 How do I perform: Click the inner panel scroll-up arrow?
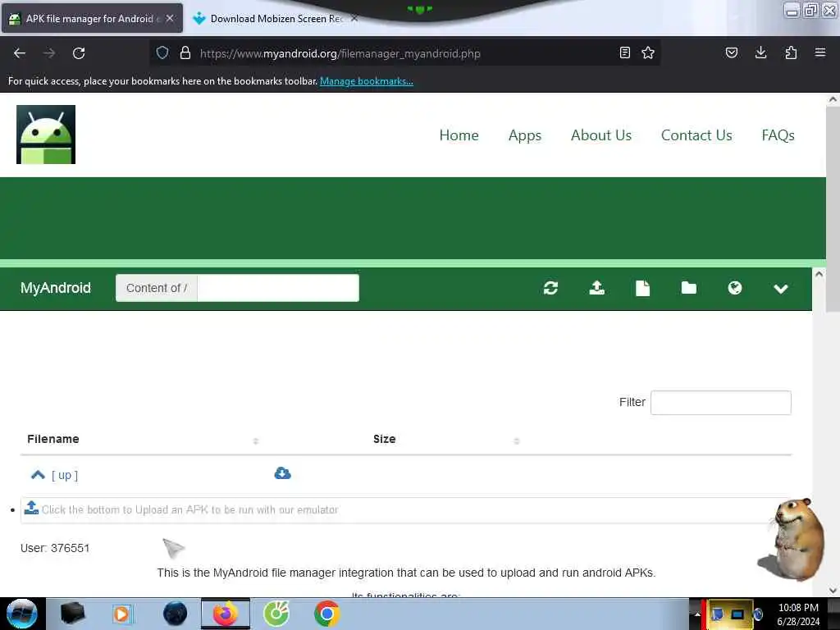[x=819, y=274]
